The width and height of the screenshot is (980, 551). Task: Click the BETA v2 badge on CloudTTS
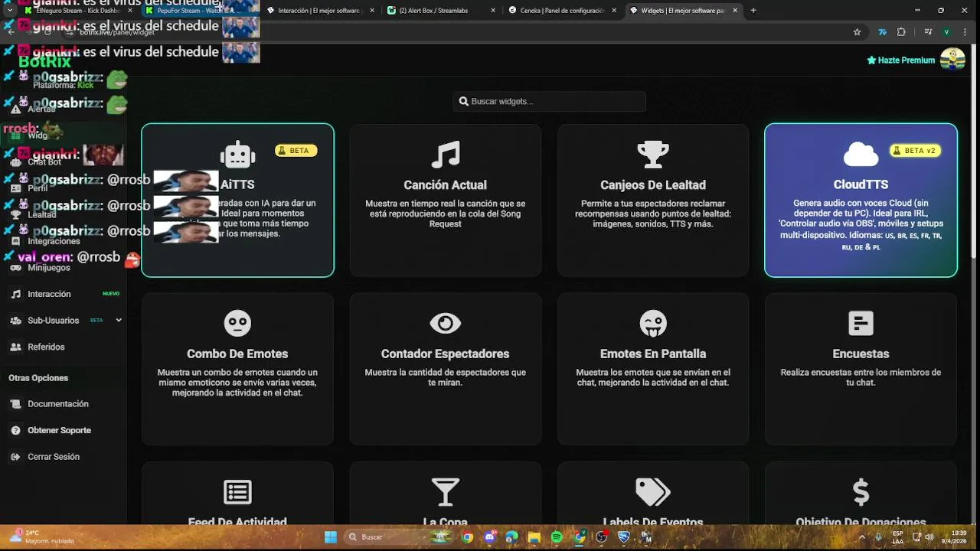point(915,151)
